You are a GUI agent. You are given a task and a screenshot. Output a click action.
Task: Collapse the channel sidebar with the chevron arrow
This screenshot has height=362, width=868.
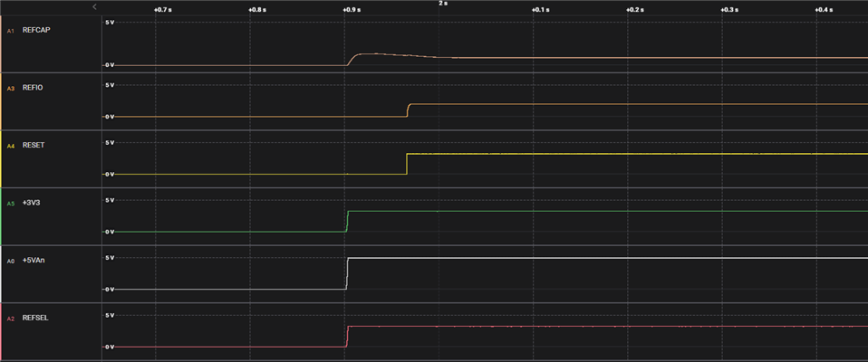[94, 6]
